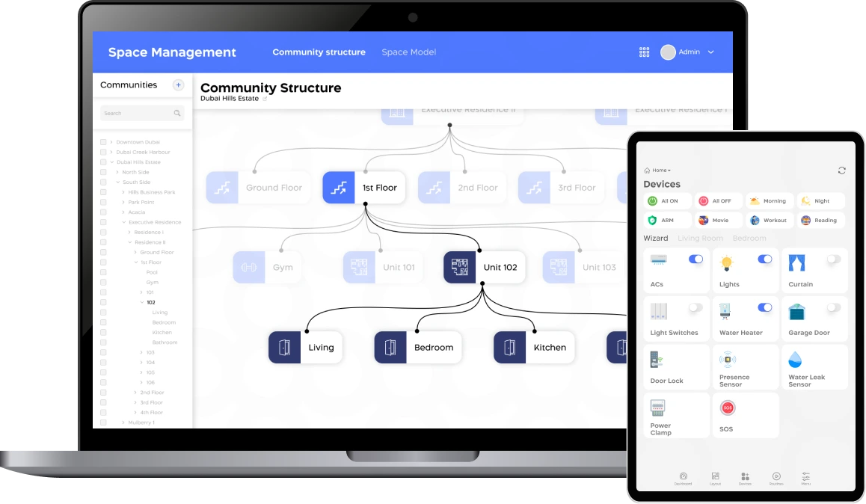Open the Home location dropdown on tablet
Screen dimensions: 866x504
coord(659,170)
